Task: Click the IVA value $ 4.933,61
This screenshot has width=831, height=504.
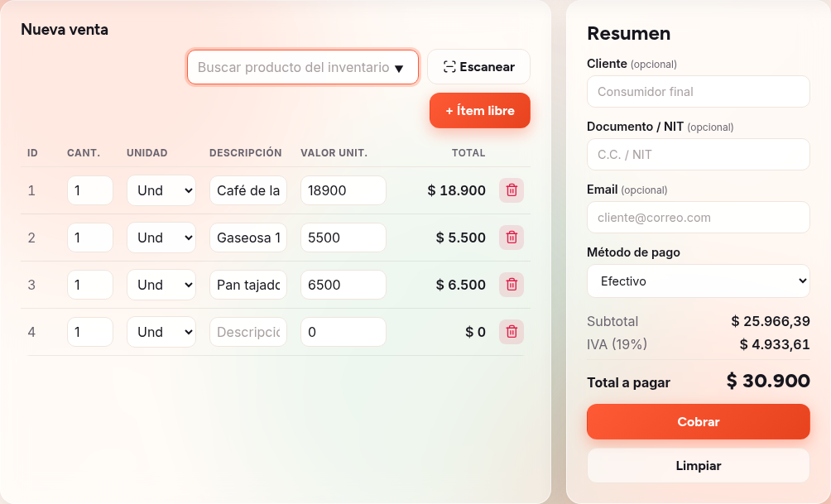Action: coord(775,344)
